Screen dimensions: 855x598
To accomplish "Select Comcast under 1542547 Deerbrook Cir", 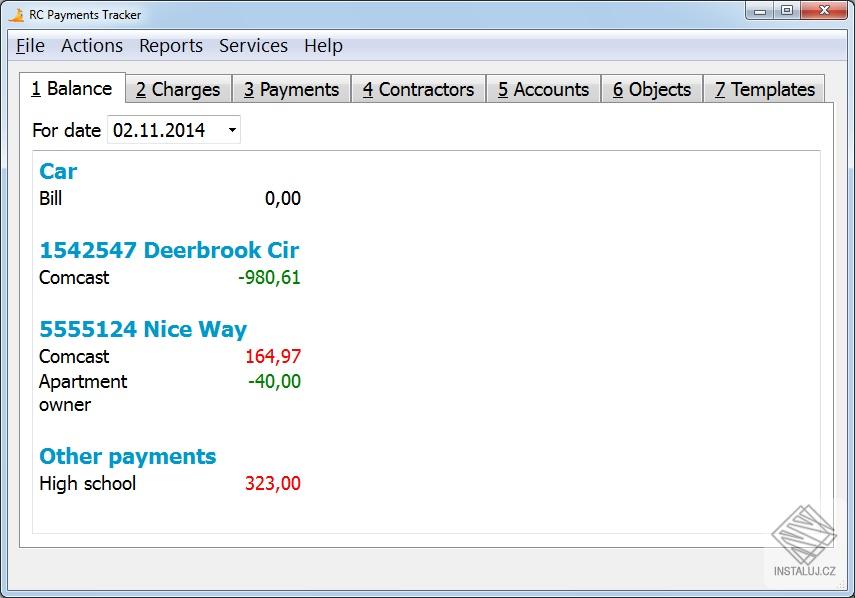I will [x=74, y=277].
